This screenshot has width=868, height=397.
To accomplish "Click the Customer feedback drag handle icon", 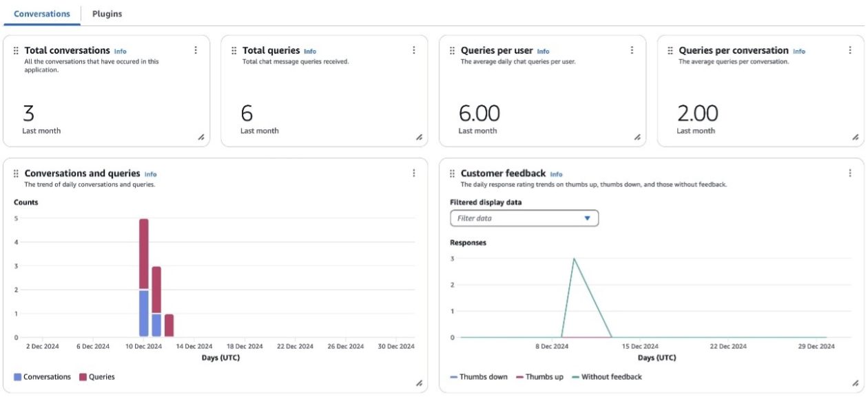I will [x=452, y=174].
